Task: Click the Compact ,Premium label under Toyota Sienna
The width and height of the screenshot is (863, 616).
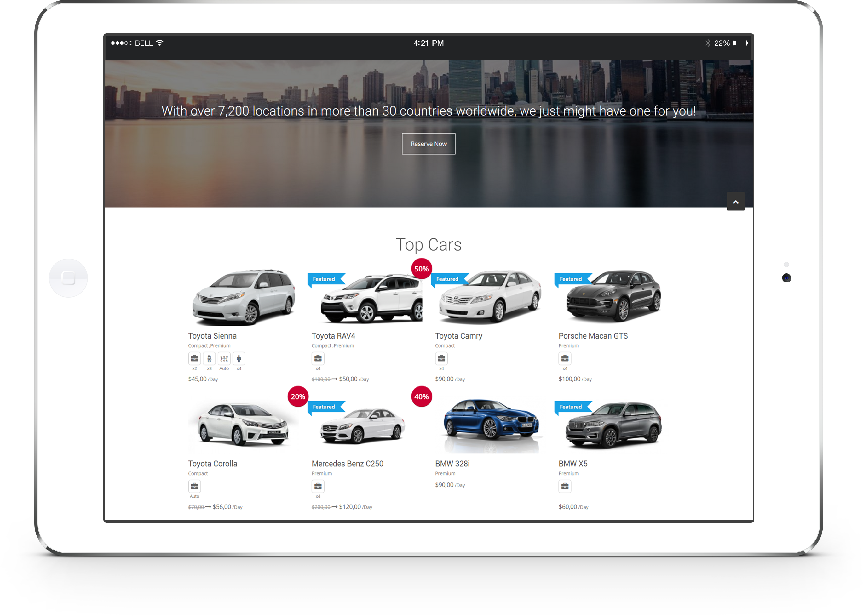Action: [x=209, y=345]
